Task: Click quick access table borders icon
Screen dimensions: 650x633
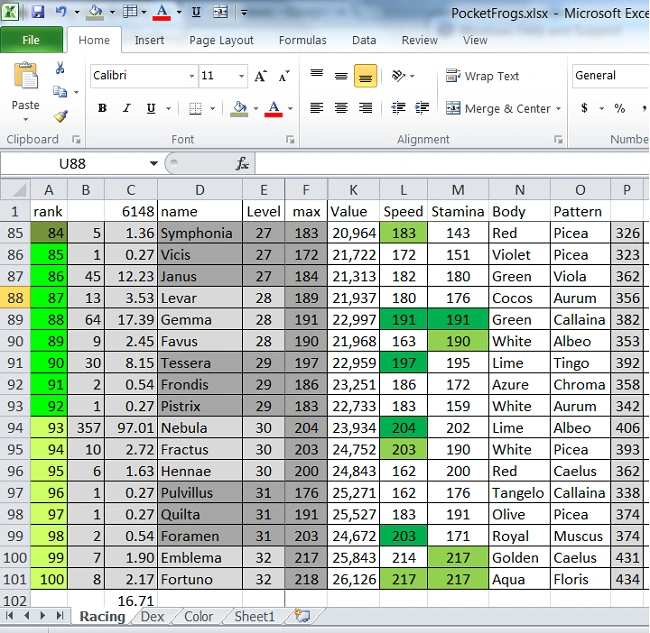Action: [130, 12]
